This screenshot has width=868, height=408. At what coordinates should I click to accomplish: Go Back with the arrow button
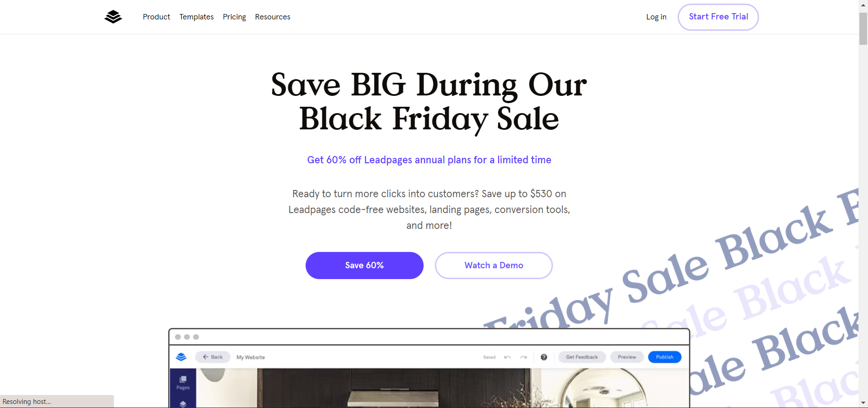pos(213,357)
